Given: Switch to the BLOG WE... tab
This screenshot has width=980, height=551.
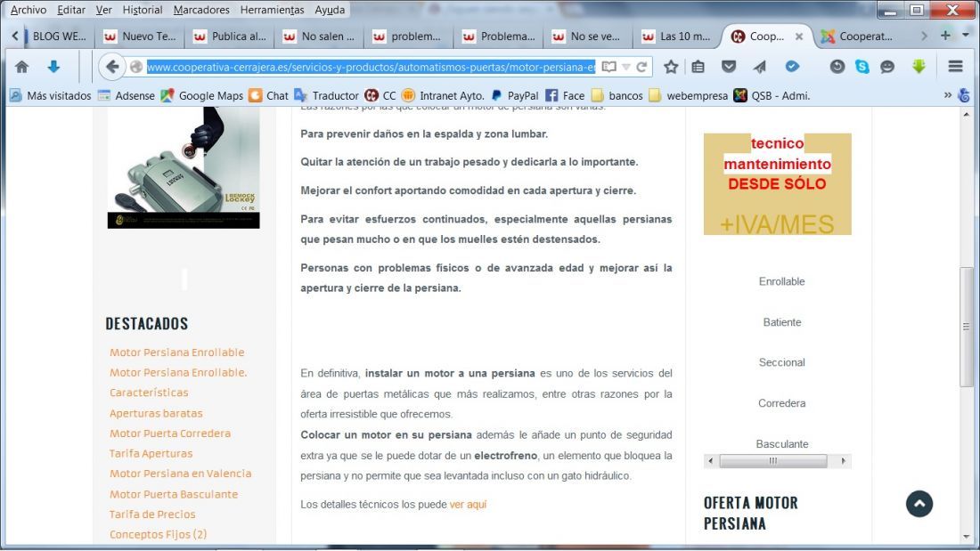Looking at the screenshot, I should (x=58, y=36).
